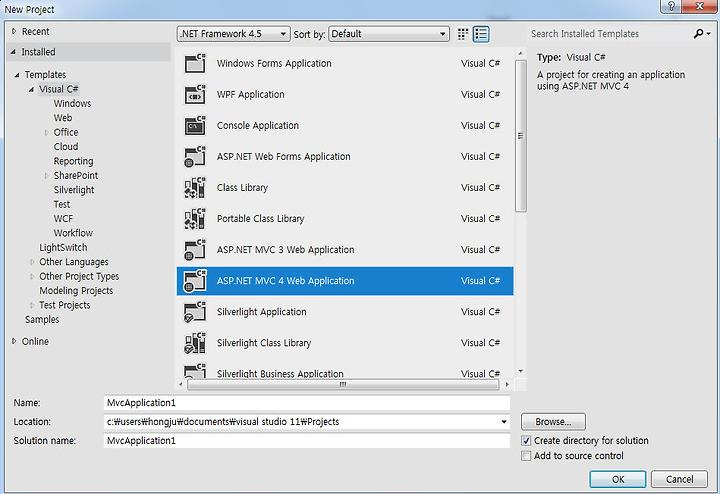Select the Silverlight category
Screen dimensions: 720x494
[x=74, y=190]
